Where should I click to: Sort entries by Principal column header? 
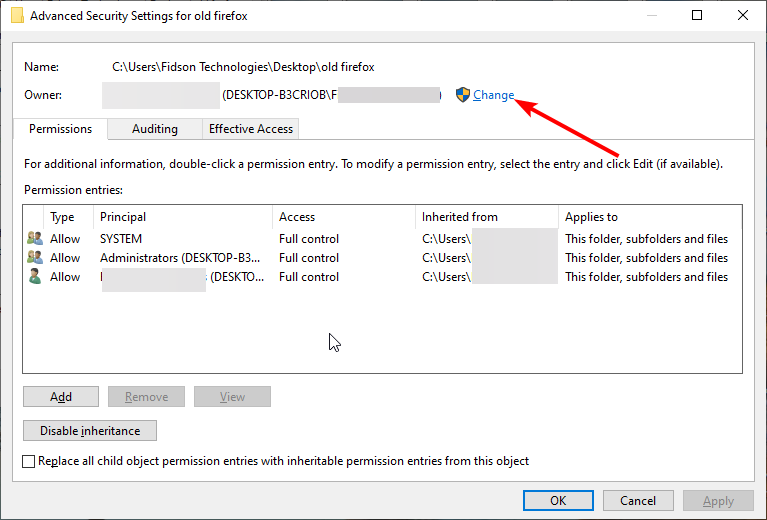point(183,217)
